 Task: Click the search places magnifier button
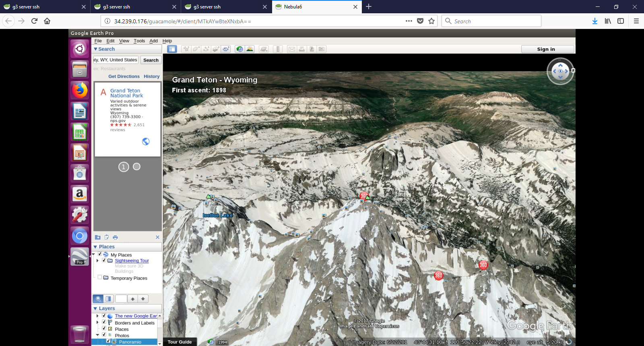[98, 299]
